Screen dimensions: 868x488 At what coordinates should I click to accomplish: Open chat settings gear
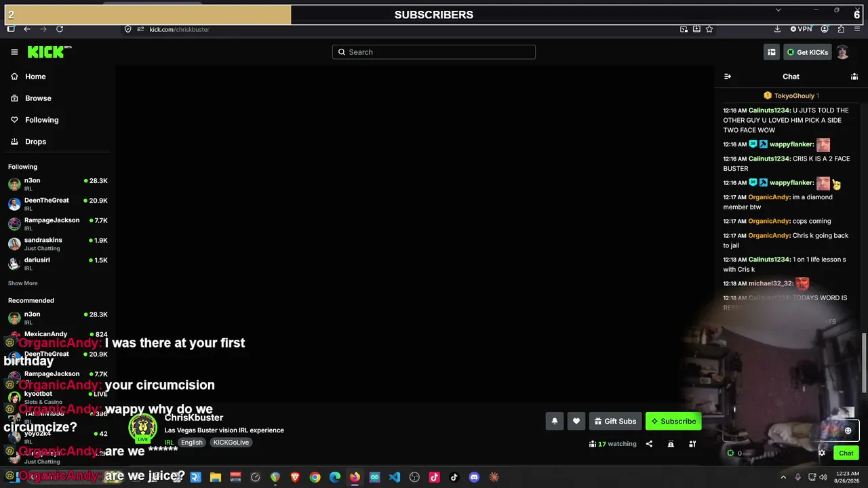(822, 453)
